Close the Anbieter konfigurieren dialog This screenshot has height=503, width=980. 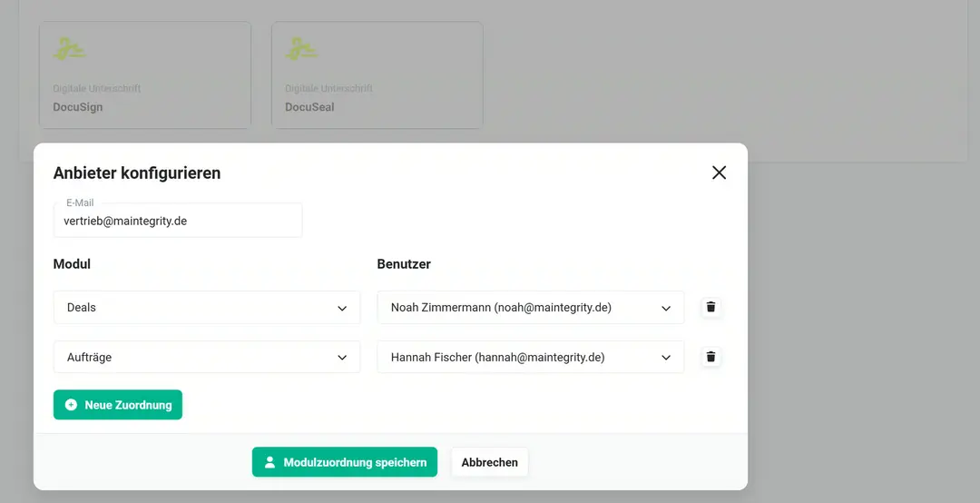click(719, 173)
